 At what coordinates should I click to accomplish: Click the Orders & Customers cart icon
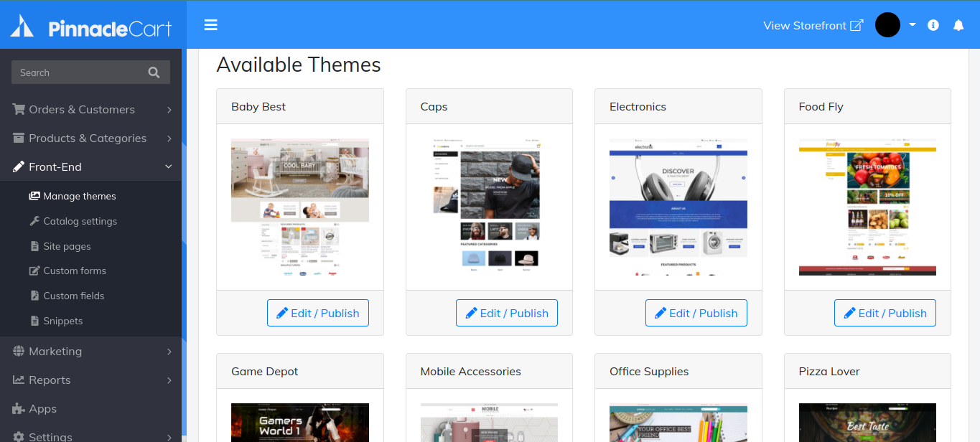tap(19, 109)
